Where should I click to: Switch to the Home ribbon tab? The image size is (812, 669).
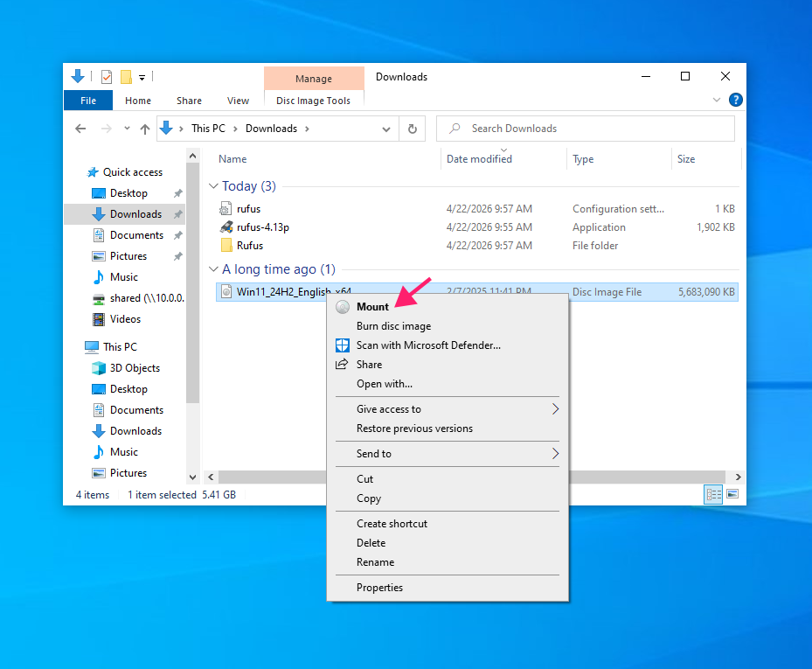coord(138,101)
